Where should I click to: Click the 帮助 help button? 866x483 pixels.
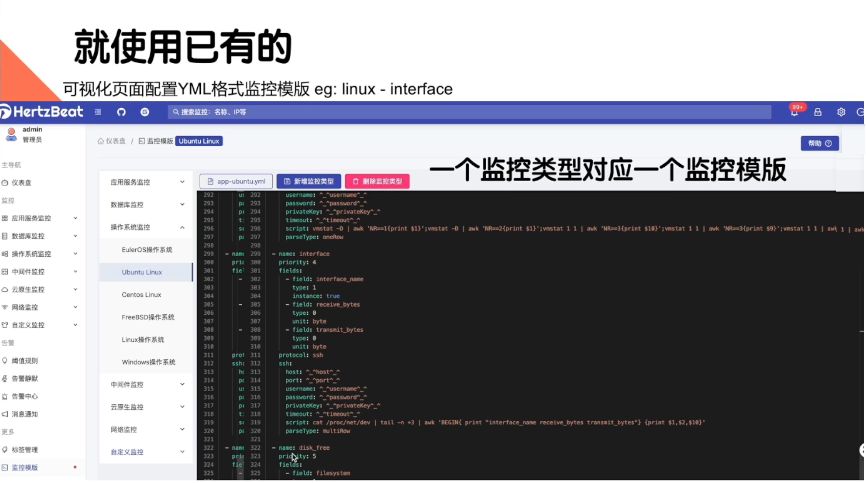click(820, 144)
